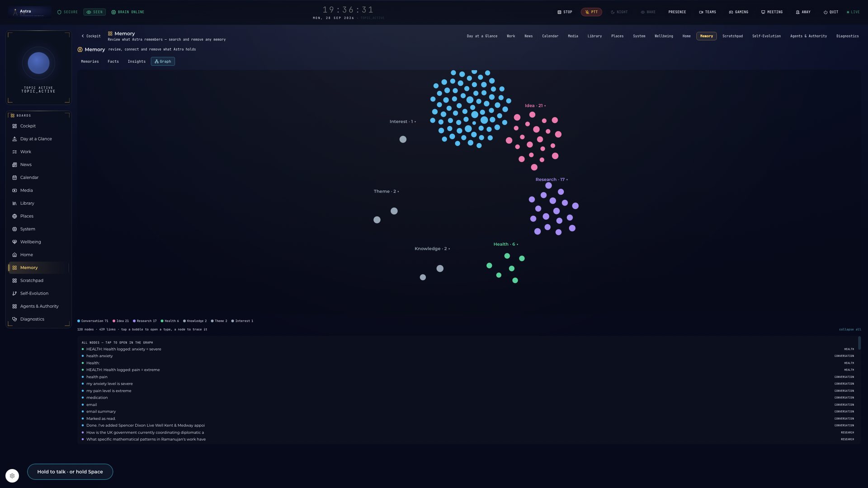Open Home icon in sidebar
The width and height of the screenshot is (868, 488).
tap(14, 255)
